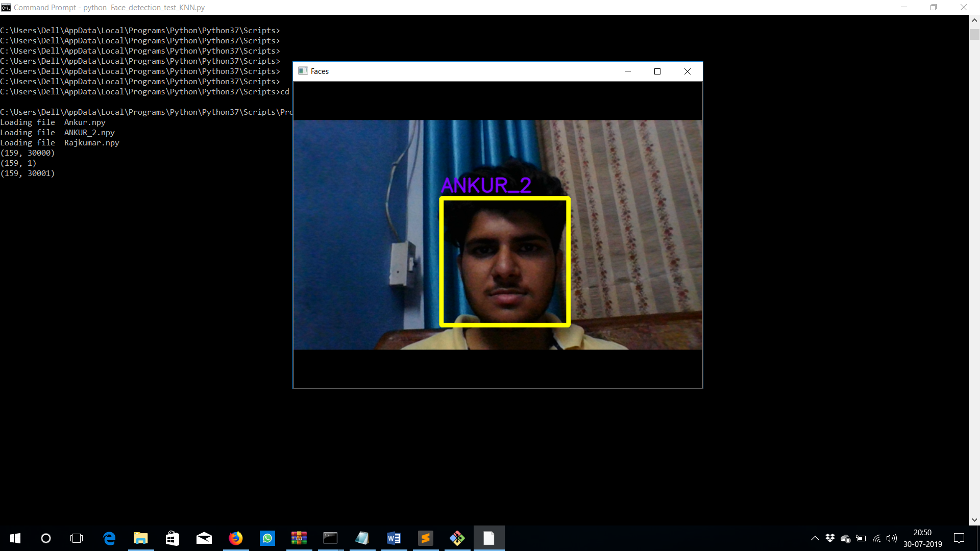Open Microsoft Store from the taskbar

tap(173, 538)
